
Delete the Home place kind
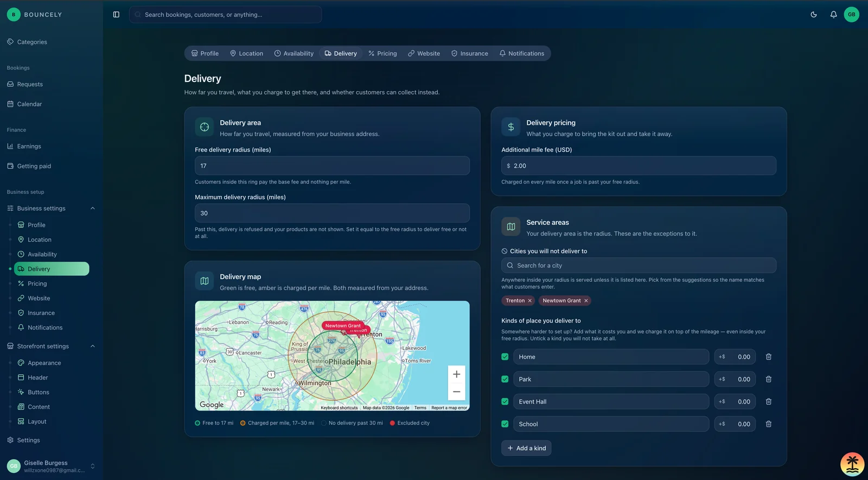[768, 357]
